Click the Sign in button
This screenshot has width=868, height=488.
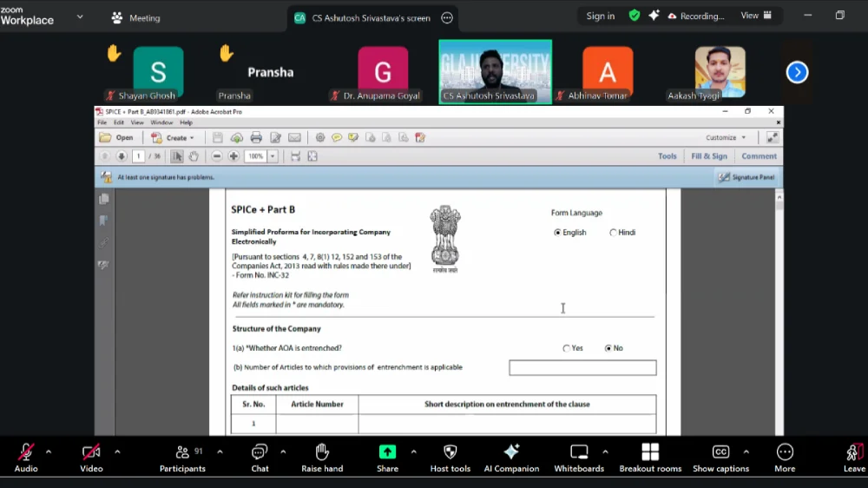click(x=600, y=16)
